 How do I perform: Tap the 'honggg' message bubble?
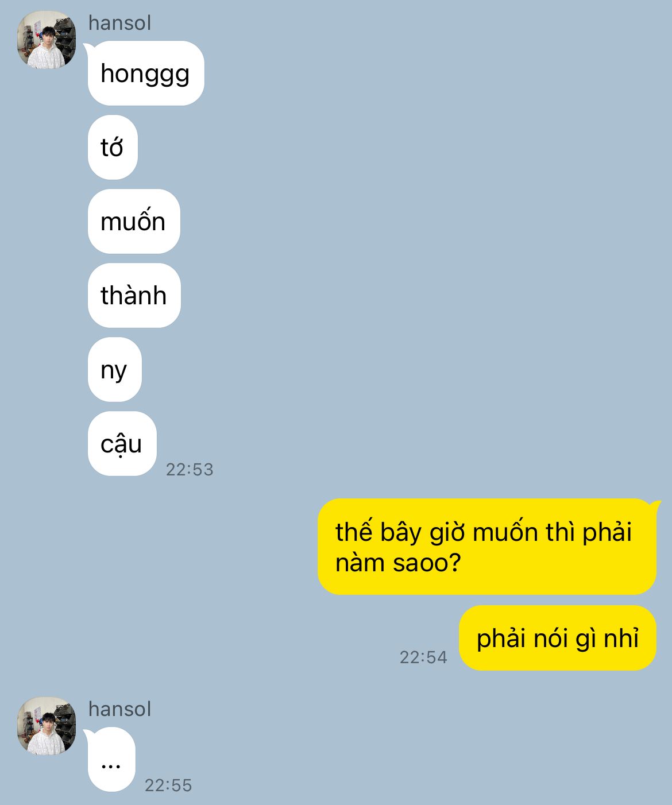pyautogui.click(x=146, y=73)
